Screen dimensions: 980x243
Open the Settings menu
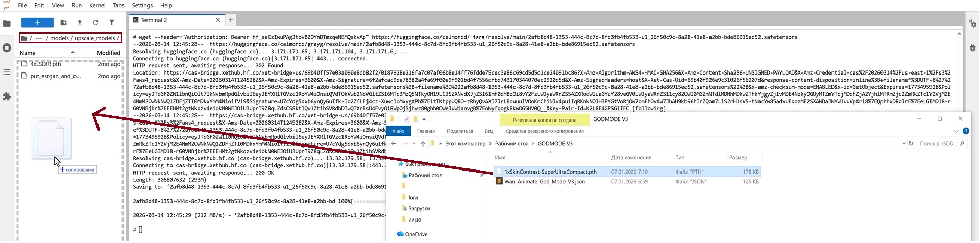point(142,5)
